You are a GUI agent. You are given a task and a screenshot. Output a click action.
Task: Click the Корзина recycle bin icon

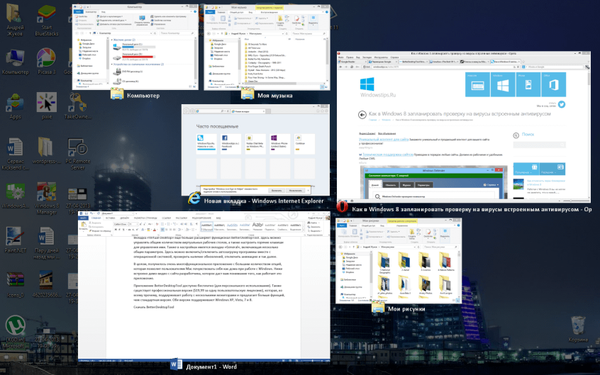tap(578, 329)
